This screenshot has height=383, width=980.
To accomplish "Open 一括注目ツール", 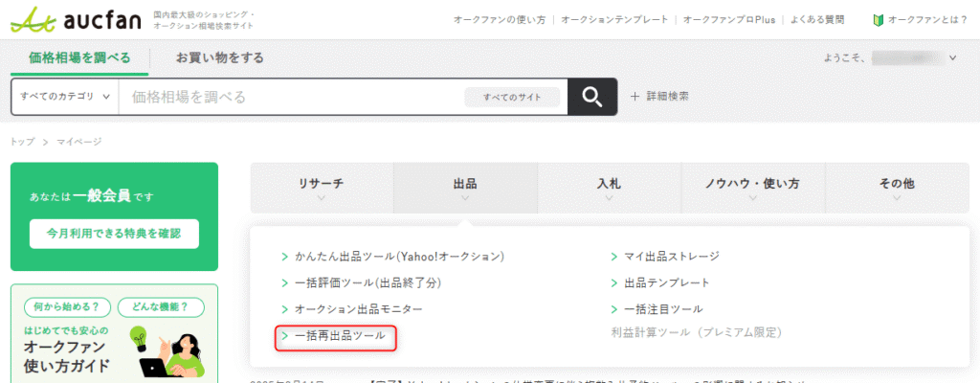I will click(x=664, y=309).
